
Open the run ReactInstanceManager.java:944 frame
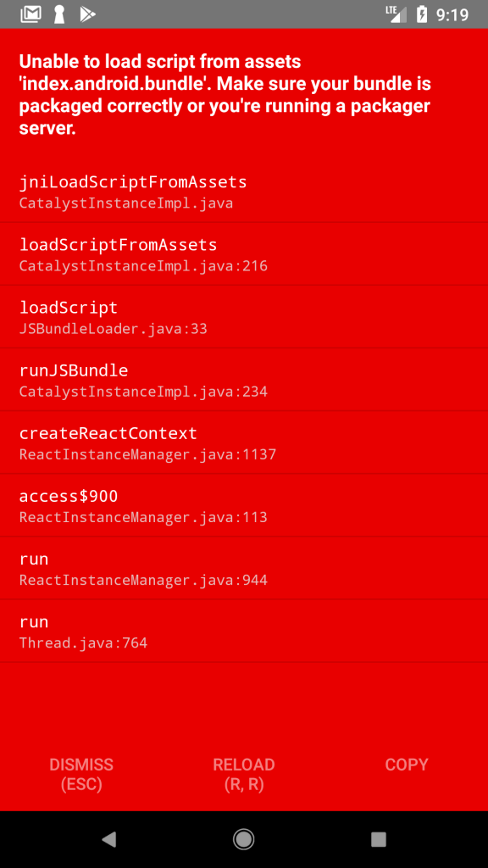[244, 568]
